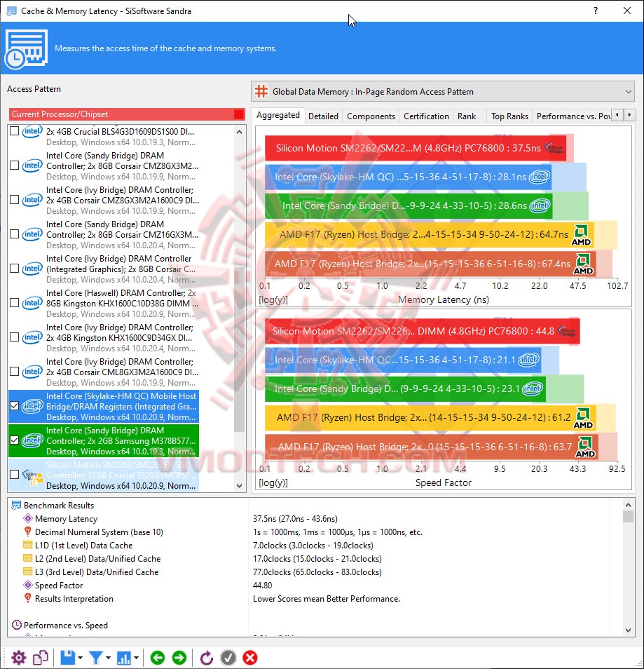This screenshot has height=669, width=644.
Task: Click the Decimal Numeral System tip icon
Action: point(28,532)
